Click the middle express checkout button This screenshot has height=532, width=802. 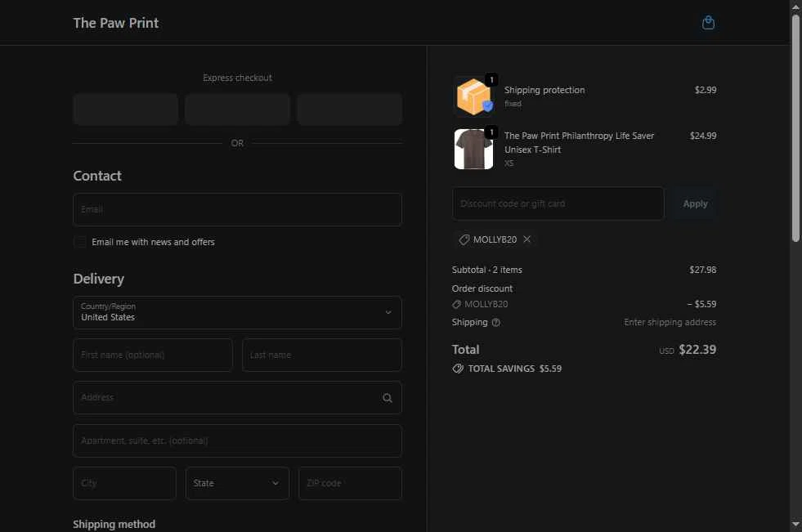coord(237,109)
